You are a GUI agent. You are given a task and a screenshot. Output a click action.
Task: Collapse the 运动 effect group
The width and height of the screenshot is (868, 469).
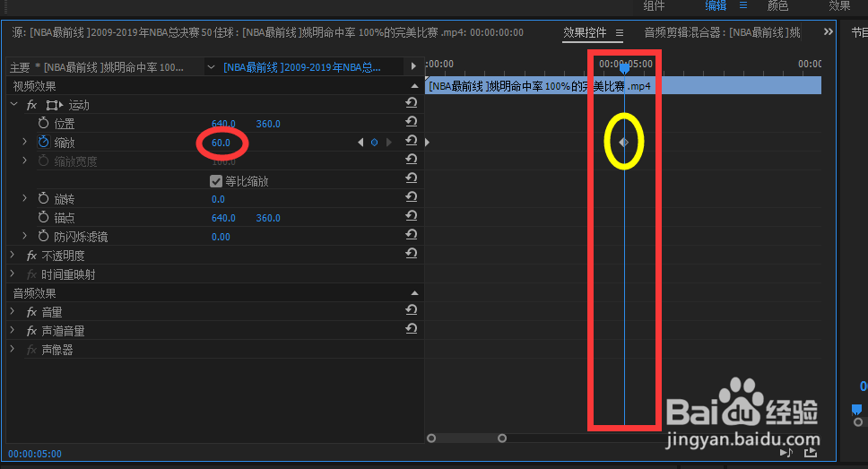click(13, 104)
